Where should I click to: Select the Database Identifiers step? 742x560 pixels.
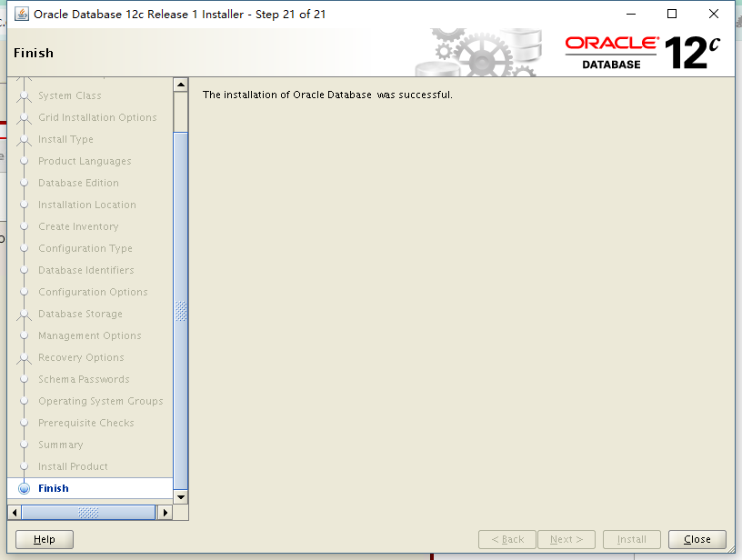click(86, 270)
